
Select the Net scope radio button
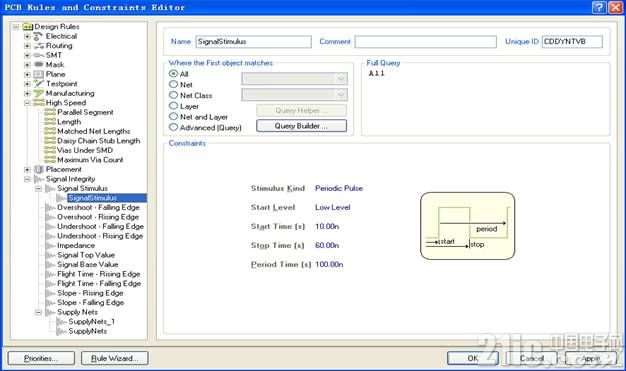pos(173,85)
